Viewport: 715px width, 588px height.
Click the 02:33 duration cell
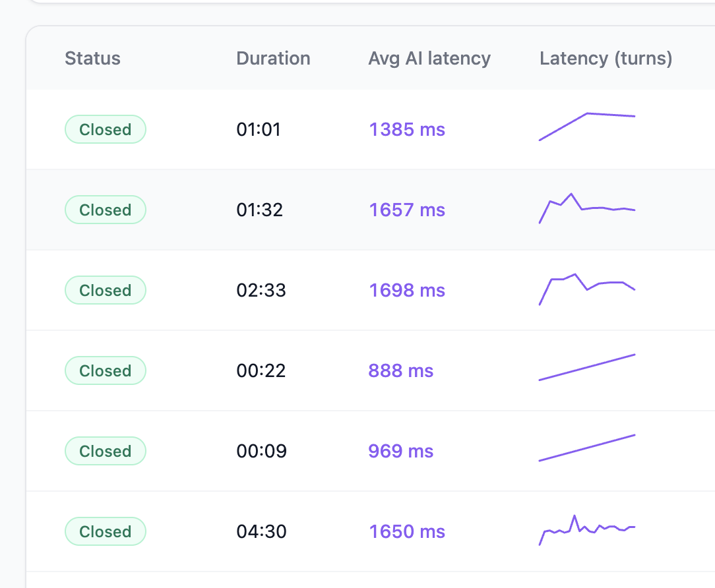click(261, 290)
